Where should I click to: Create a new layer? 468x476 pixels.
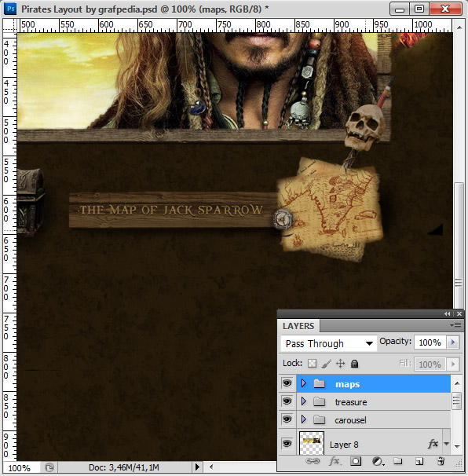click(x=419, y=461)
